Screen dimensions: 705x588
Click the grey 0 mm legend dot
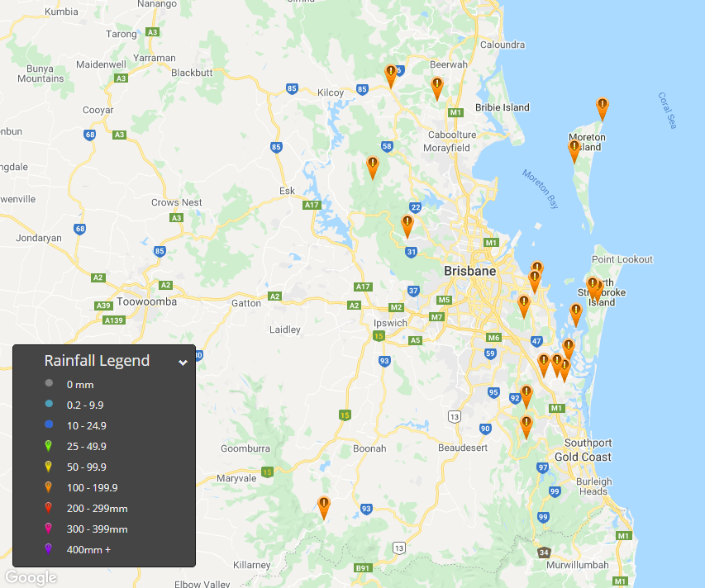coord(49,383)
